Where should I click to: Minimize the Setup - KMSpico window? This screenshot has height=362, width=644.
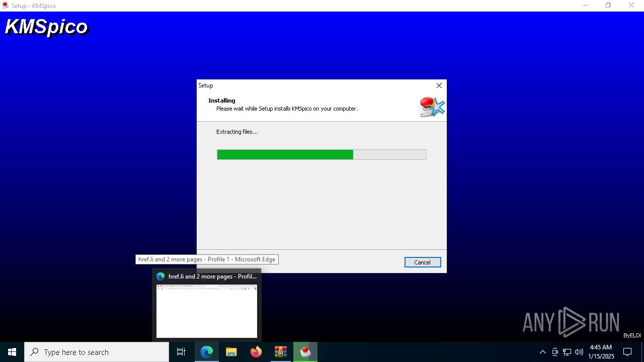[586, 6]
